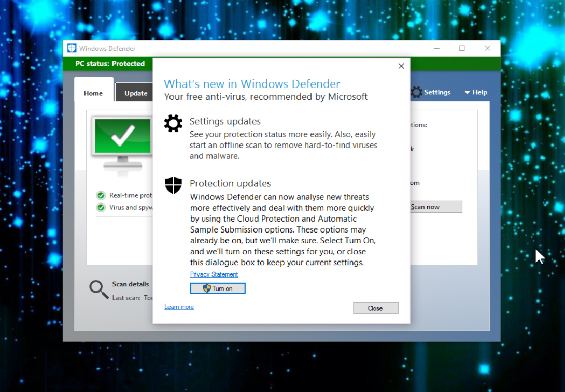
Task: Click the 'Settings updates' heading text
Action: (x=225, y=121)
